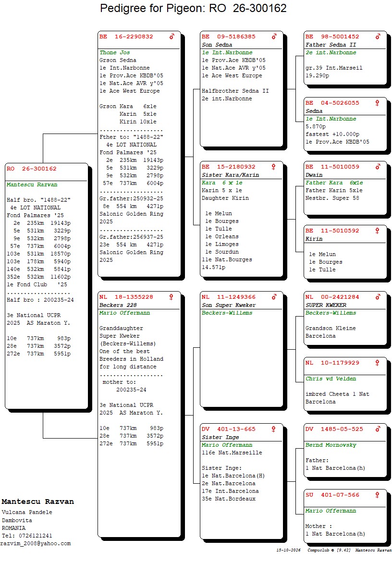Click the male symbol beside BE 16-2290832
The height and width of the screenshot is (563, 392).
pos(172,36)
